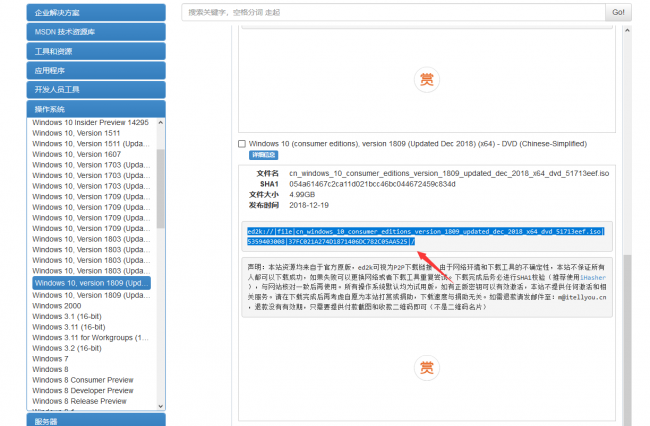650x426 pixels.
Task: Select Windows 3.1 (16-bit)
Action: [x=67, y=316]
